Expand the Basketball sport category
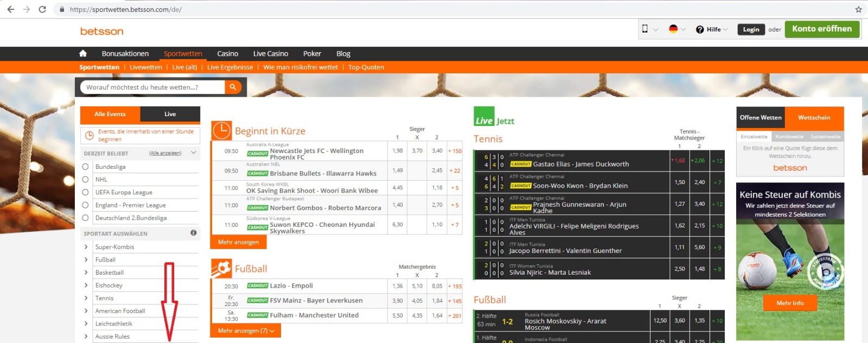Viewport: 868px width, 343px height. click(x=86, y=272)
